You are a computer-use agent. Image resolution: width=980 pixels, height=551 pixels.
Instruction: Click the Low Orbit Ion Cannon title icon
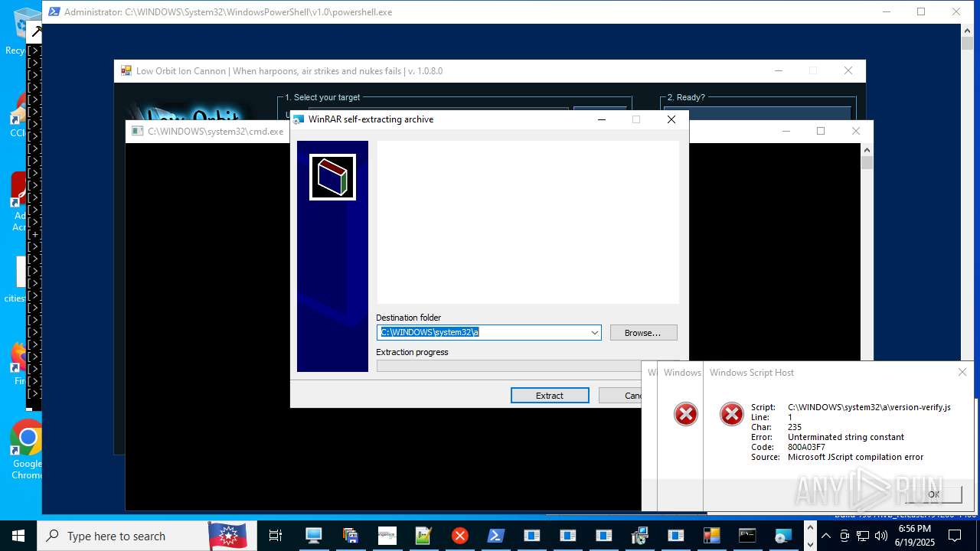126,71
